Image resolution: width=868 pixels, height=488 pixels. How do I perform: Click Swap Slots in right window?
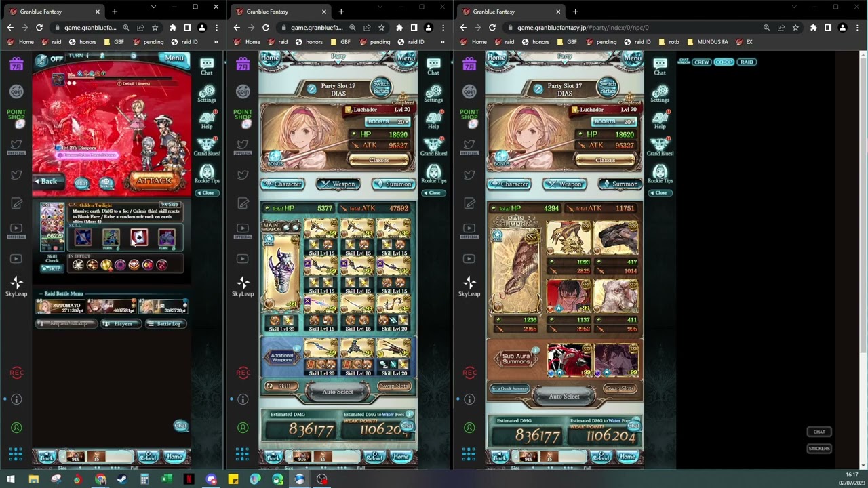[620, 388]
